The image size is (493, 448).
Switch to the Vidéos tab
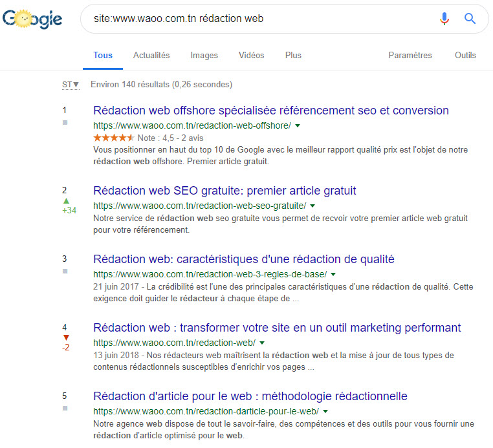pos(251,56)
